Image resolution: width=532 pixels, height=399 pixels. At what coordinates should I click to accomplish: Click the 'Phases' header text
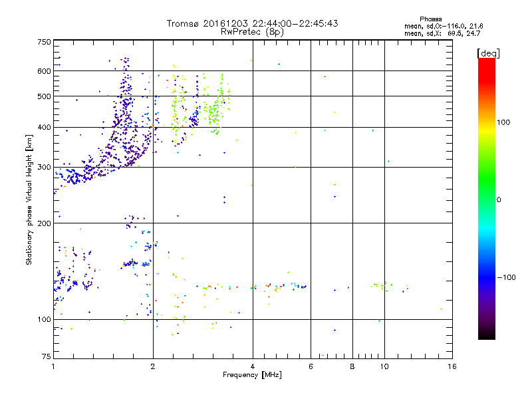(x=430, y=19)
